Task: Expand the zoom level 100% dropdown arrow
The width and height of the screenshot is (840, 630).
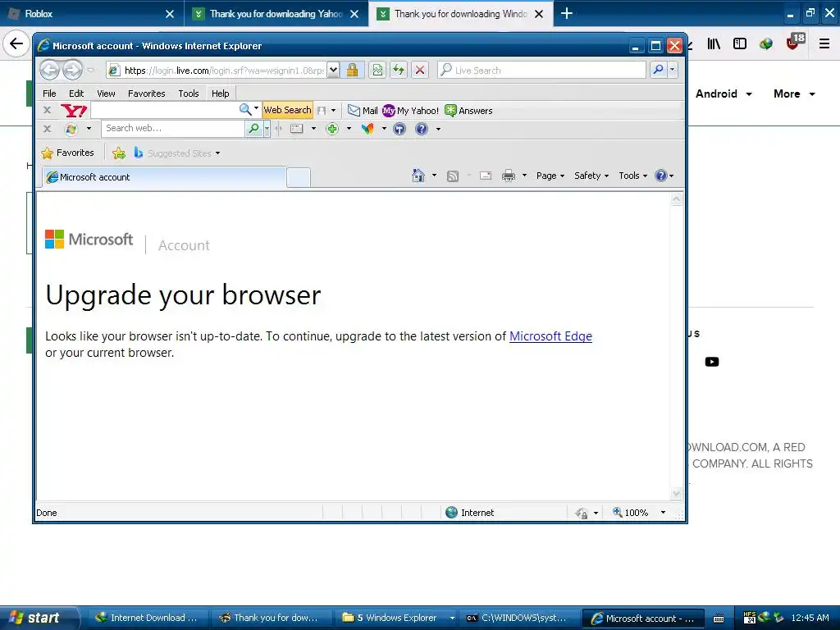Action: (x=663, y=513)
